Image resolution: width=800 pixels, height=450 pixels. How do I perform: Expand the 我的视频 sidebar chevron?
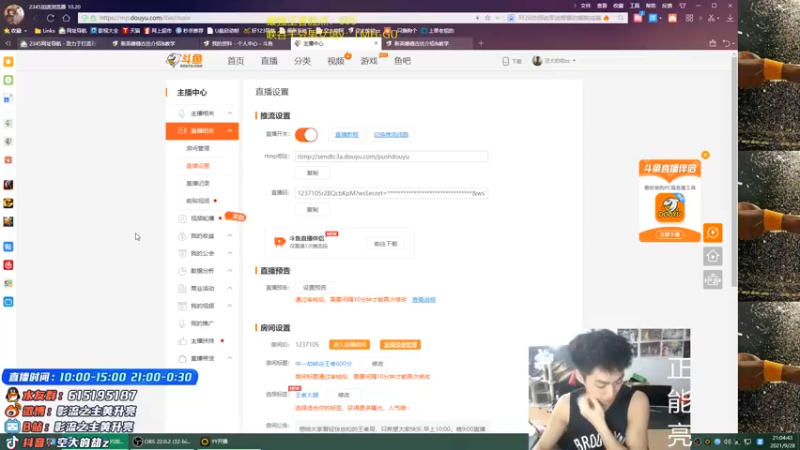[x=230, y=306]
